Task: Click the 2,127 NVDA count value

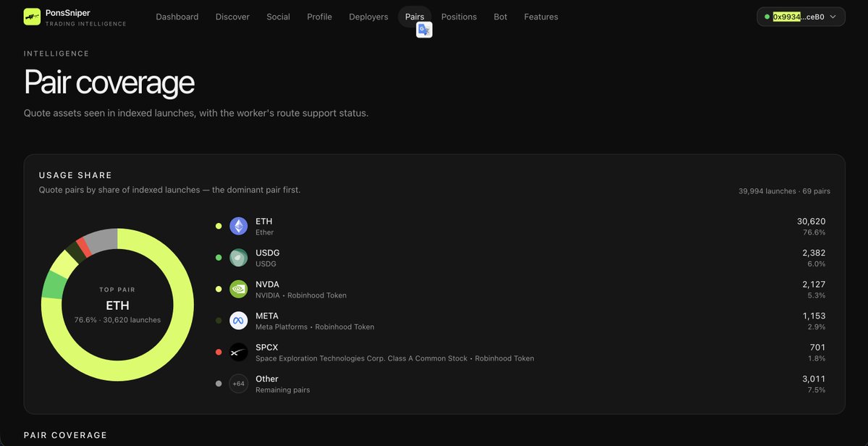Action: click(814, 285)
